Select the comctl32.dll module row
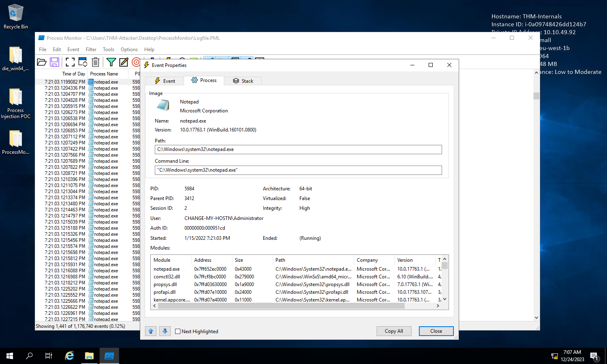The width and height of the screenshot is (607, 364). point(296,277)
